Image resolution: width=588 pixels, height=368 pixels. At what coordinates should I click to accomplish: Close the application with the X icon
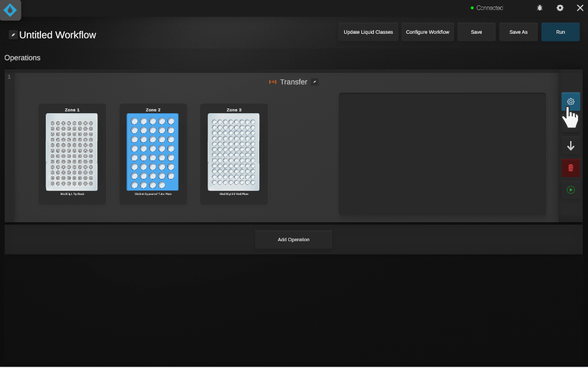[580, 8]
